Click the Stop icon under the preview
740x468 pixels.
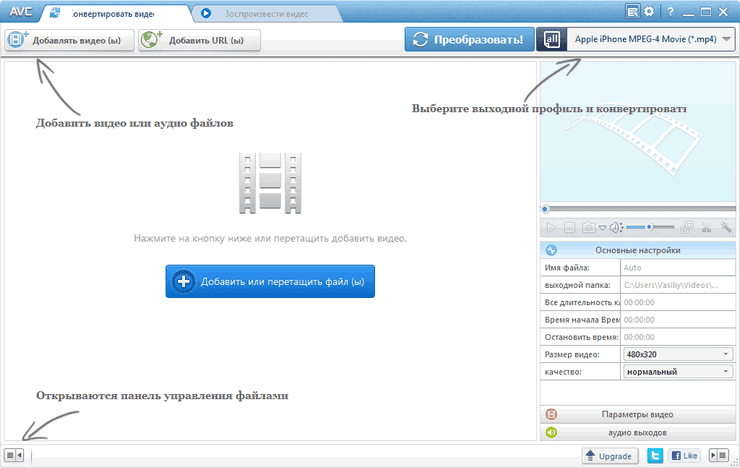pyautogui.click(x=570, y=228)
